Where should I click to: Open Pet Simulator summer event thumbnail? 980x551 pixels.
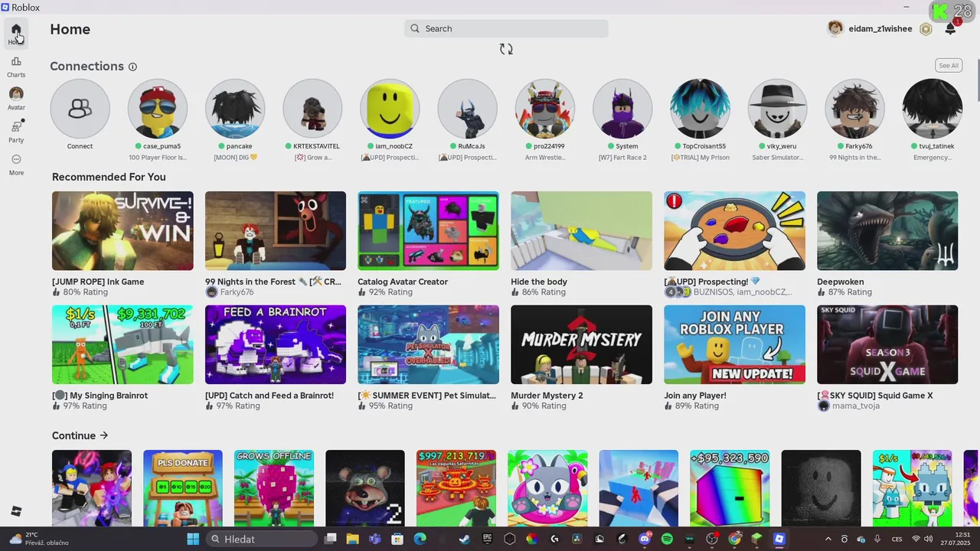point(429,344)
